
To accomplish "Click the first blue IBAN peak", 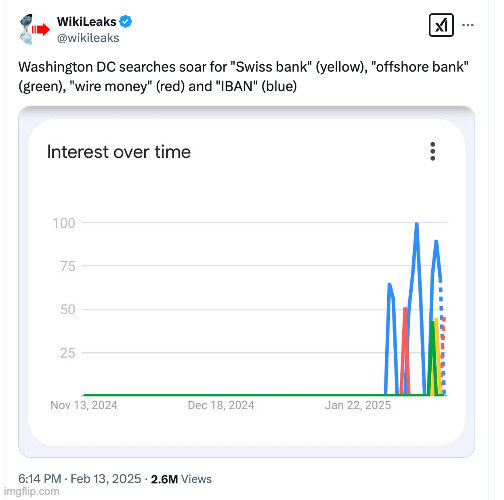I will tap(389, 285).
